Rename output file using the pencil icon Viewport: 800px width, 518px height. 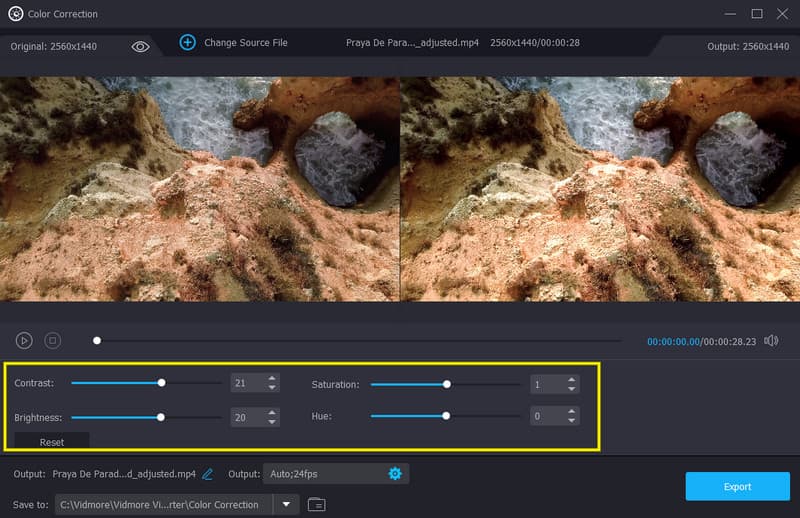(x=208, y=473)
